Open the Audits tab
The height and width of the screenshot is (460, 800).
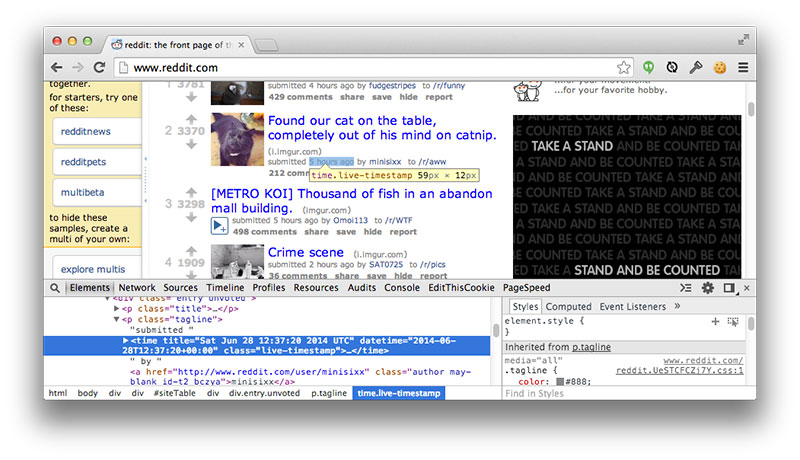click(362, 288)
